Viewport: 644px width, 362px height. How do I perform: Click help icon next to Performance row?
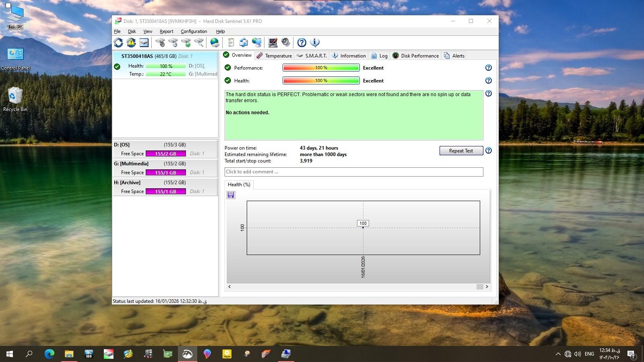pyautogui.click(x=488, y=68)
